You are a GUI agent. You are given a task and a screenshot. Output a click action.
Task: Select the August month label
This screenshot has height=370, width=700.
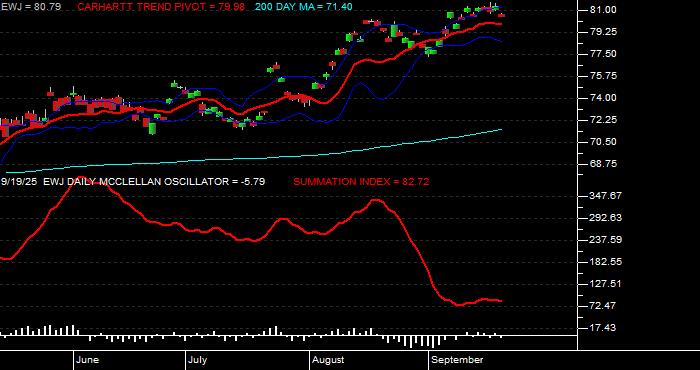328,360
